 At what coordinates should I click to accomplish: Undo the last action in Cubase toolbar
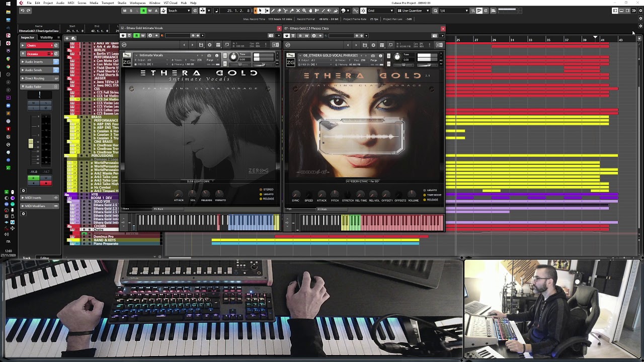pyautogui.click(x=22, y=11)
